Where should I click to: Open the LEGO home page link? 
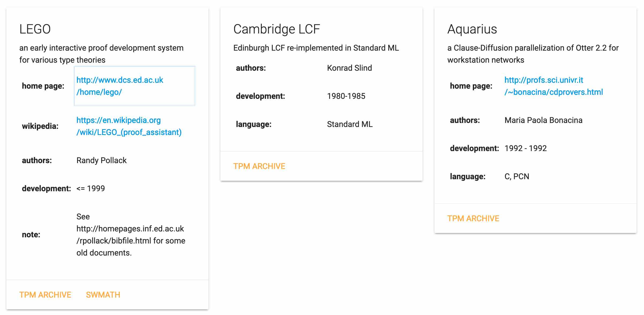click(x=119, y=86)
